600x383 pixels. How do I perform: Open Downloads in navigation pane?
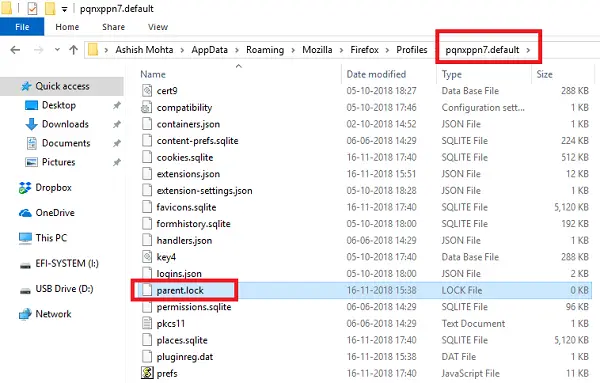pos(65,124)
